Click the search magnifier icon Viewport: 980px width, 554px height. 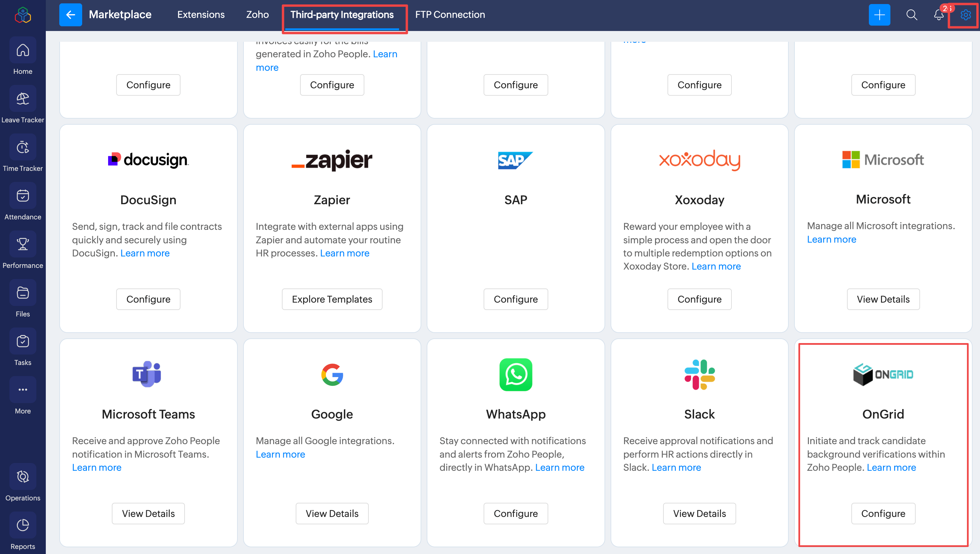tap(912, 15)
